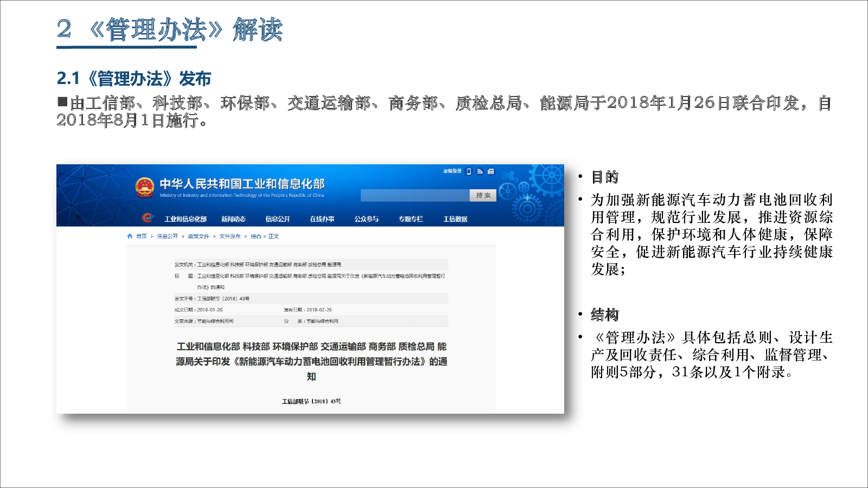The height and width of the screenshot is (488, 868).
Task: Click 文件发布 in the breadcrumb
Action: (230, 236)
